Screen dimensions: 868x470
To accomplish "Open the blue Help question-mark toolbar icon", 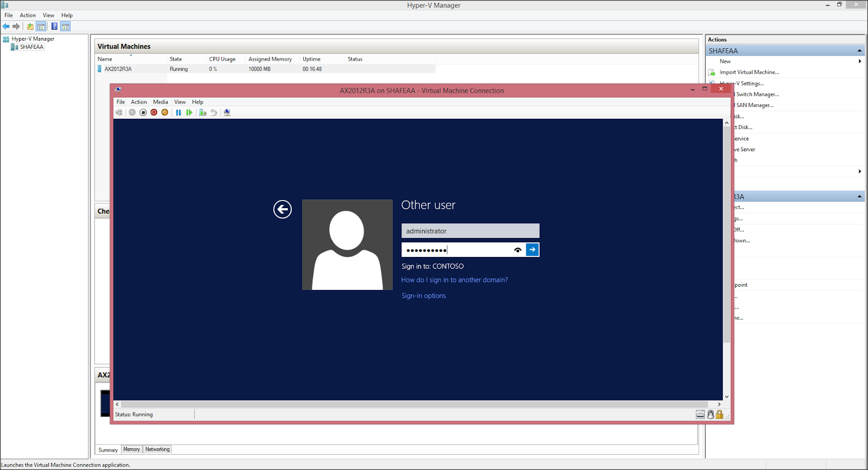I will click(54, 26).
